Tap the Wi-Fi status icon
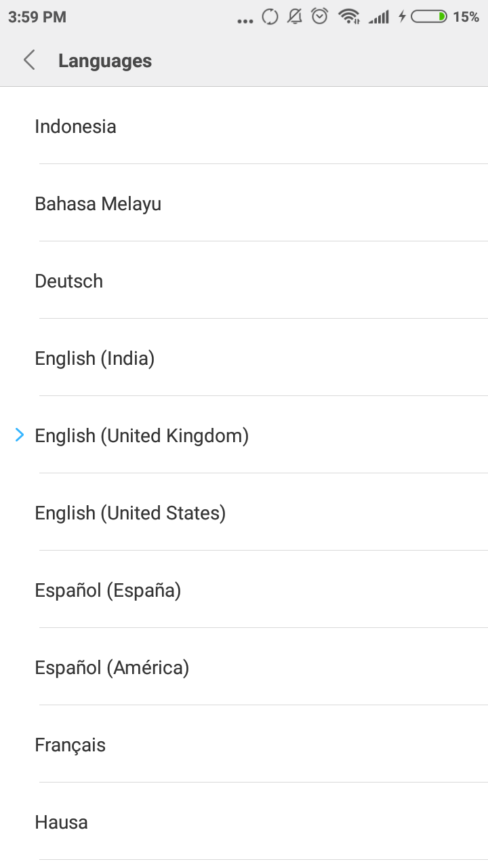This screenshot has width=488, height=868. 349,16
